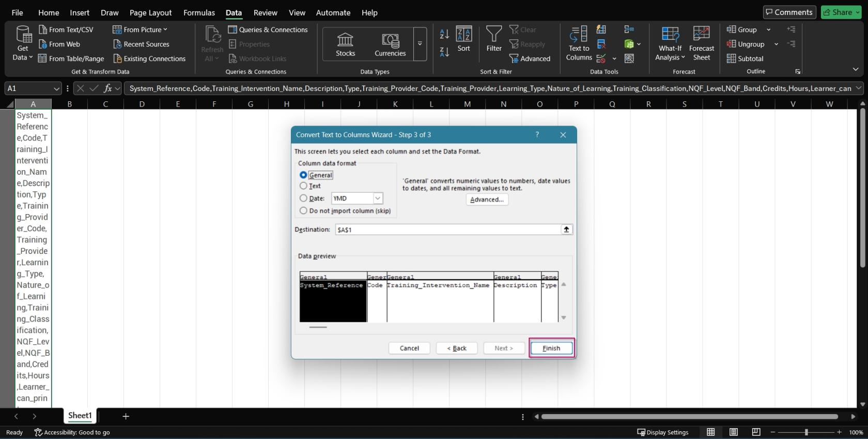Click zoom in plus button
868x439 pixels.
click(839, 432)
